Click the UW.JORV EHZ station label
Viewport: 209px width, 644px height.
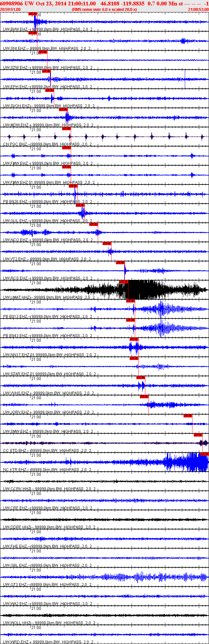(x=49, y=412)
